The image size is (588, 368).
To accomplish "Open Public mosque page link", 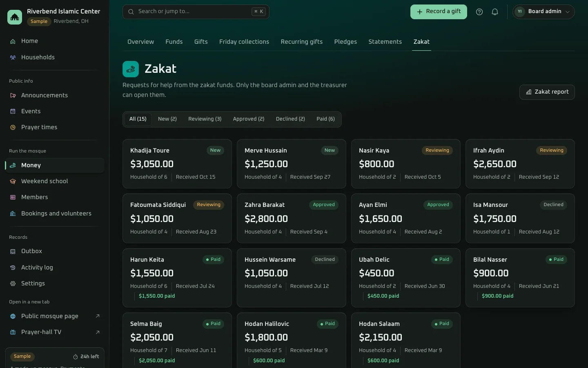I will click(55, 316).
